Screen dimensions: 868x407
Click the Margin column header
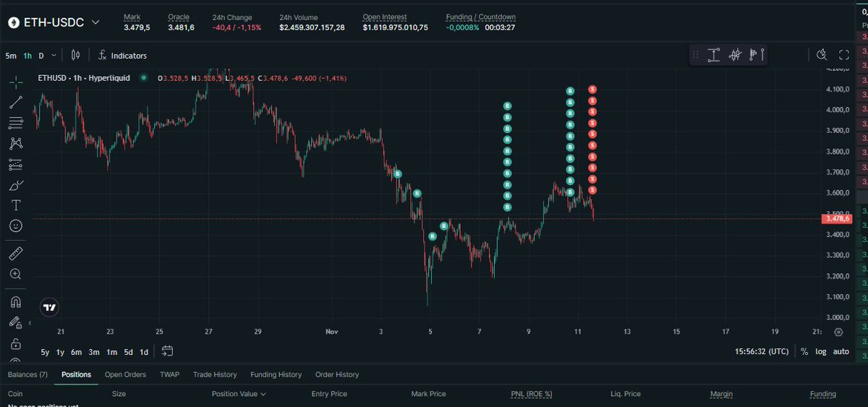tap(721, 394)
